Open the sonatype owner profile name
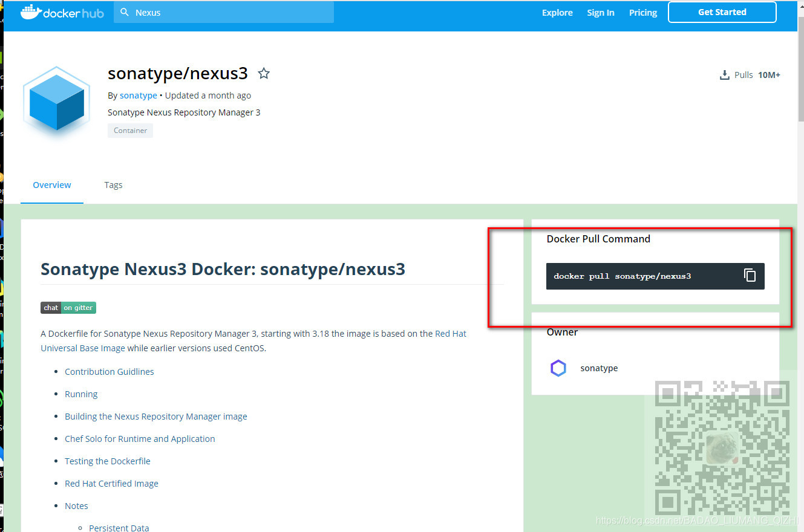Viewport: 804px width, 532px height. [599, 368]
